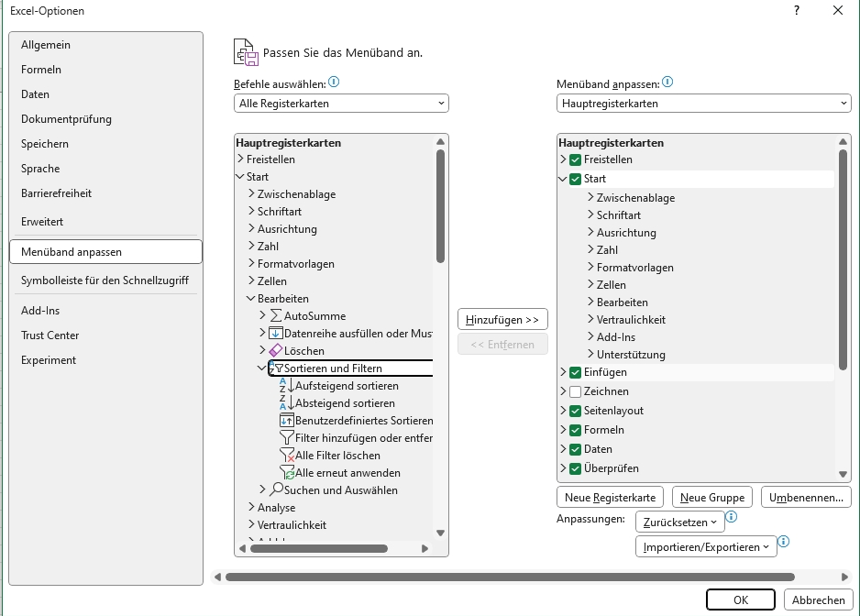Screen dimensions: 860x616
Task: Click the Alle erneut anwenden icon
Action: (287, 473)
